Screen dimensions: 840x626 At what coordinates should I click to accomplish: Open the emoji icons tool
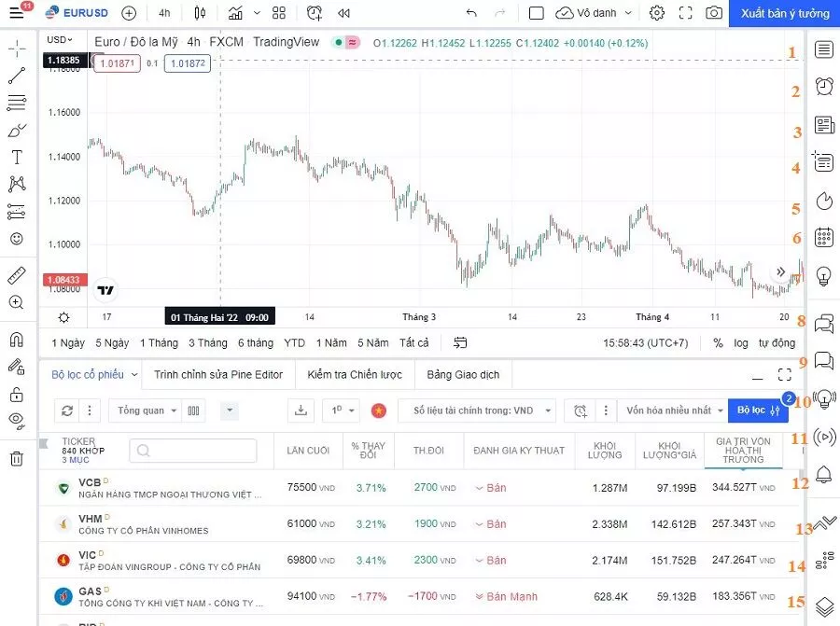click(17, 239)
